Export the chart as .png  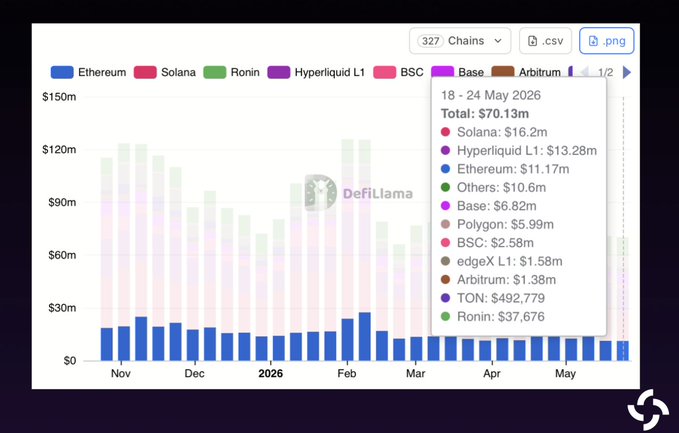[x=607, y=41]
